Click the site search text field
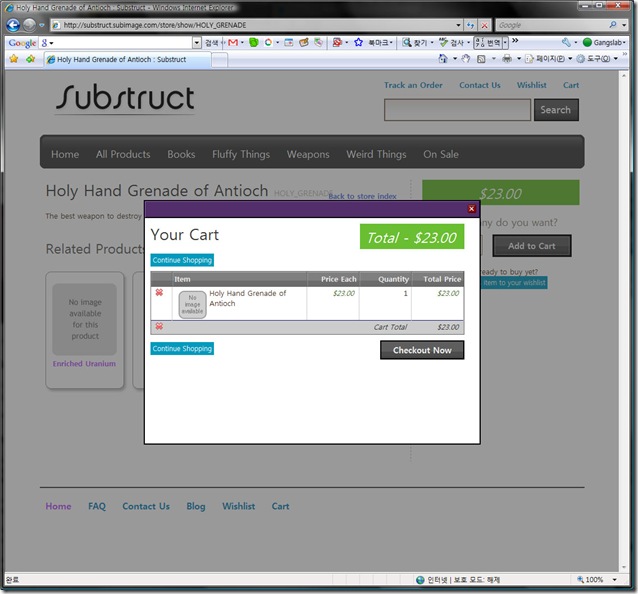Viewport: 638px width, 594px height. (457, 110)
